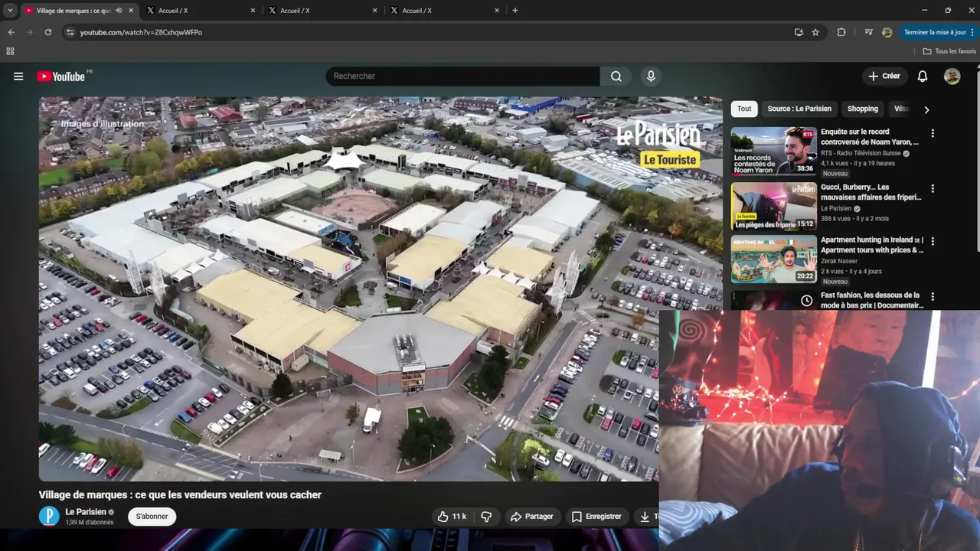Click the like count 11 k
The image size is (980, 551).
coord(459,517)
